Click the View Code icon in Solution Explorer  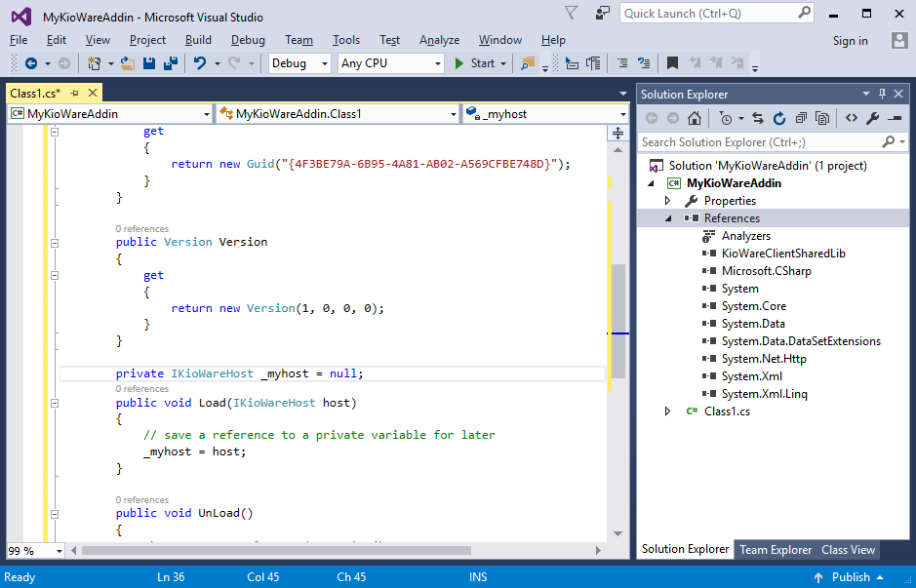point(852,119)
